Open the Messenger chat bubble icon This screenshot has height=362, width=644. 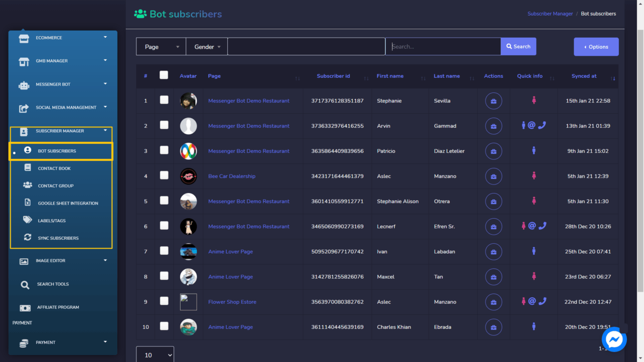614,340
